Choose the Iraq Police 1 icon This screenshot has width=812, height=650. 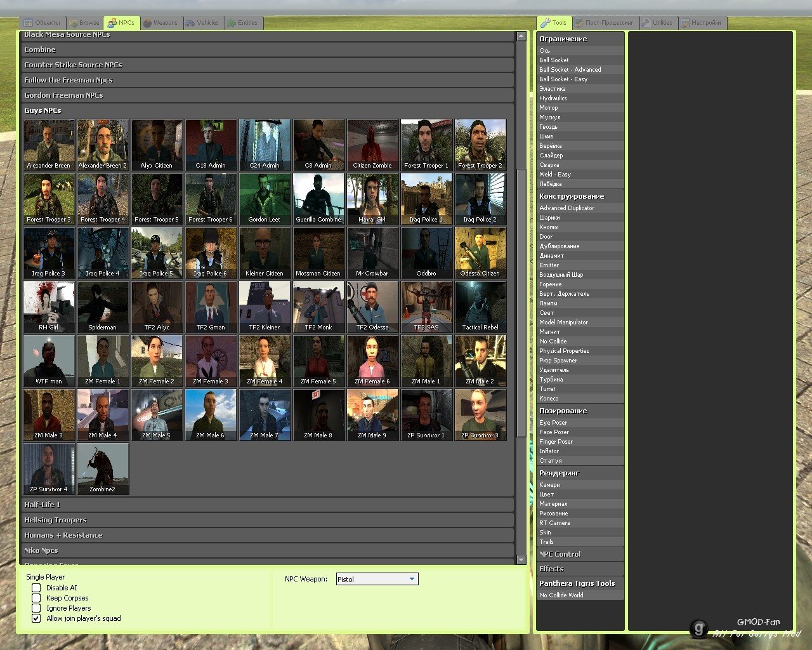(x=426, y=199)
